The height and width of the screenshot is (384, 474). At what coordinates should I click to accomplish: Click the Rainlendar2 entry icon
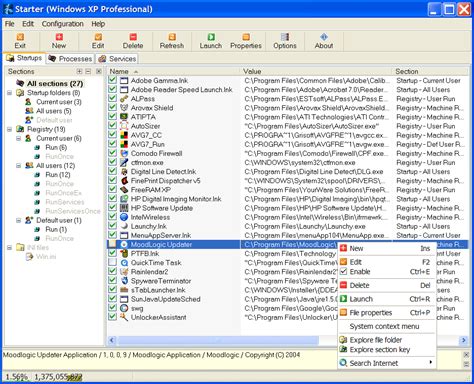point(124,272)
